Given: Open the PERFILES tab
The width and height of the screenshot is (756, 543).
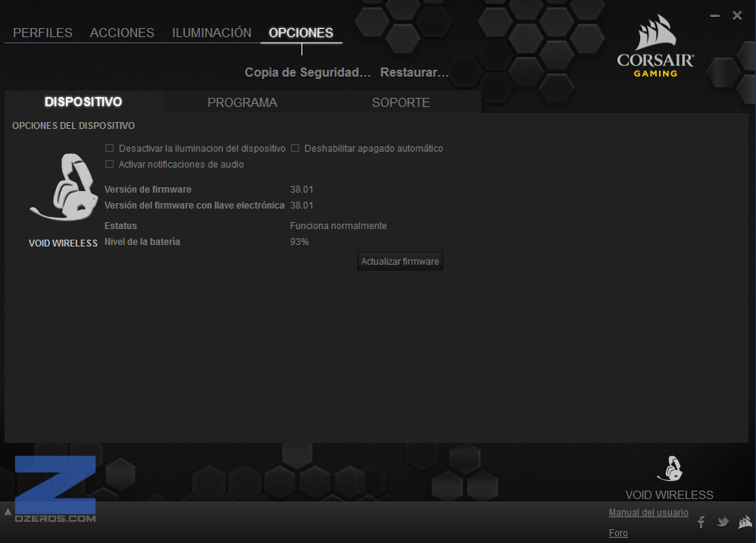Looking at the screenshot, I should 42,33.
